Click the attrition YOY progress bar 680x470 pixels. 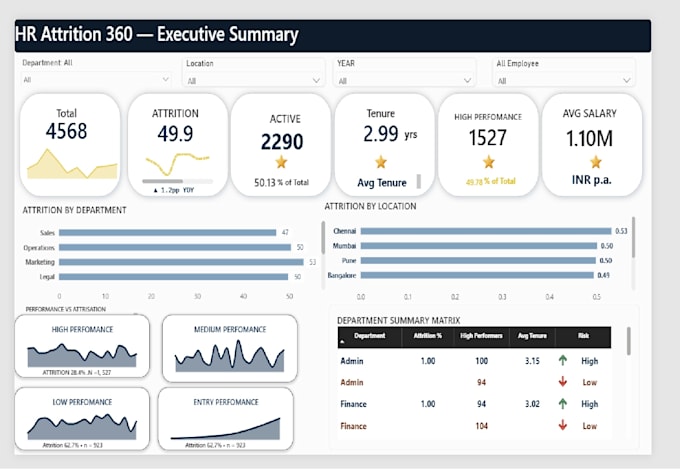[x=177, y=181]
